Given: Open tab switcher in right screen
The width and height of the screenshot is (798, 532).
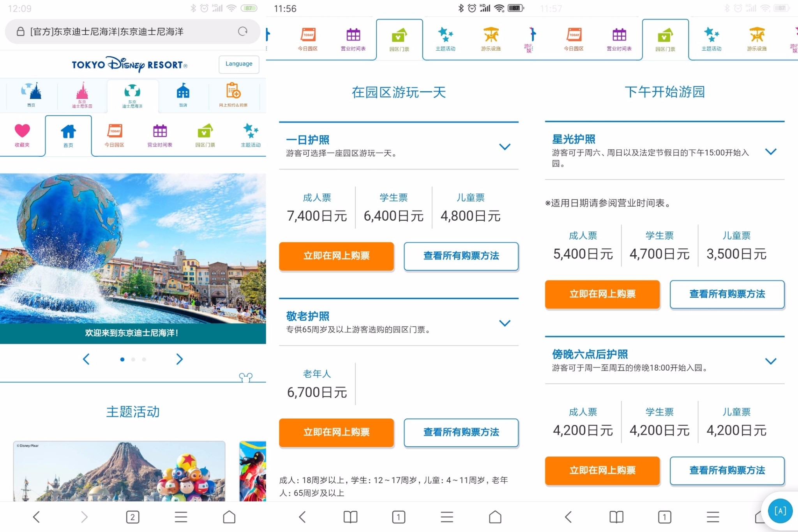Looking at the screenshot, I should pyautogui.click(x=665, y=517).
